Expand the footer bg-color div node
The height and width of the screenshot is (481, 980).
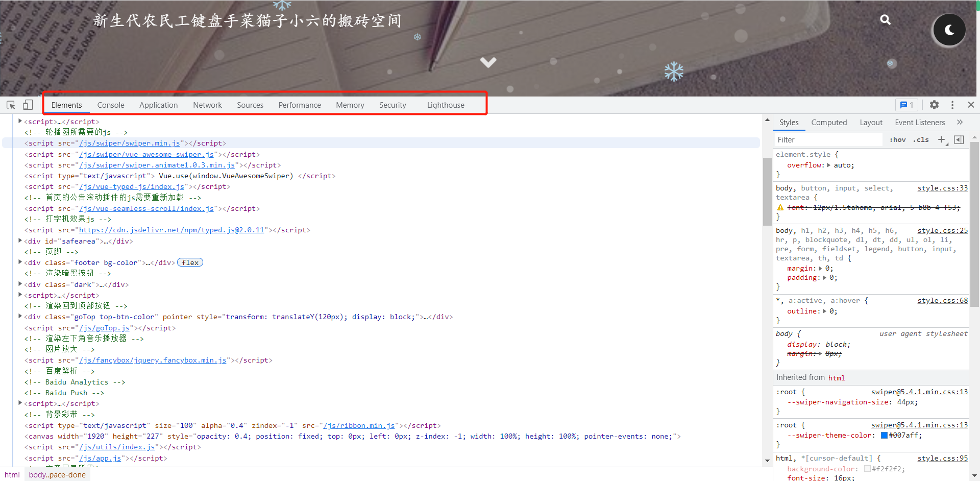pyautogui.click(x=20, y=262)
